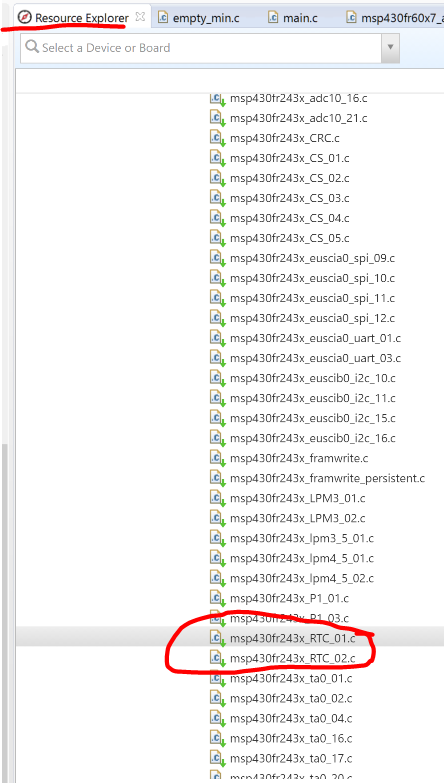Click the search magnifier icon
The height and width of the screenshot is (783, 444).
32,47
